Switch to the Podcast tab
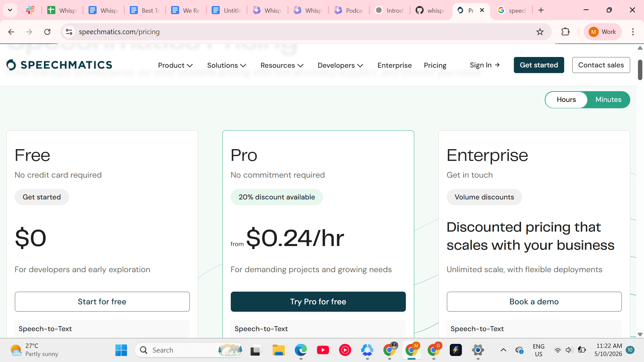The height and width of the screenshot is (362, 644). click(349, 10)
